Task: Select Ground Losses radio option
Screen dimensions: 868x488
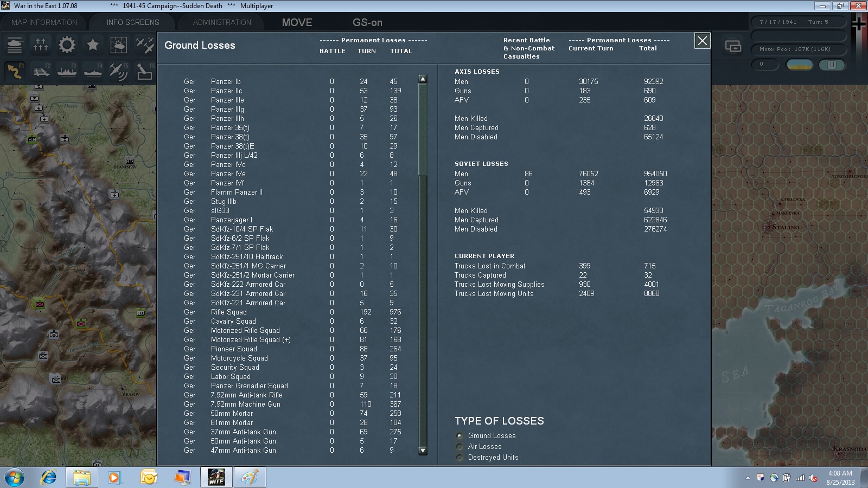Action: [x=460, y=435]
